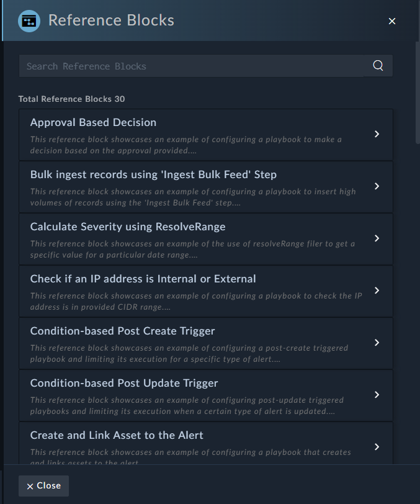Open the Approval Based Decision reference block

(x=206, y=134)
